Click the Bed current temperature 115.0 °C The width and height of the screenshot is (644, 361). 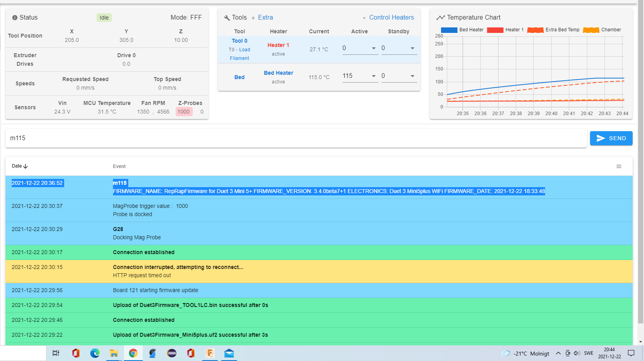pyautogui.click(x=319, y=77)
